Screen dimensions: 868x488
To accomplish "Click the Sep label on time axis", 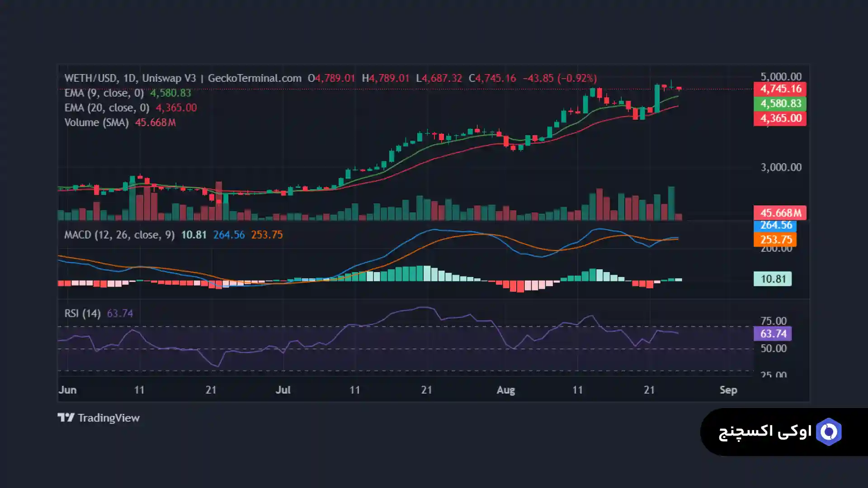I will (x=728, y=390).
